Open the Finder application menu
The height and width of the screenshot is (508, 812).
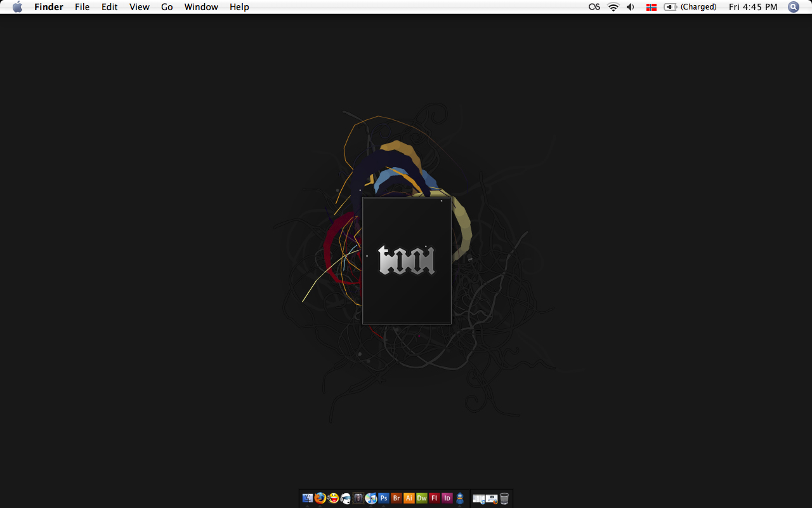click(49, 7)
